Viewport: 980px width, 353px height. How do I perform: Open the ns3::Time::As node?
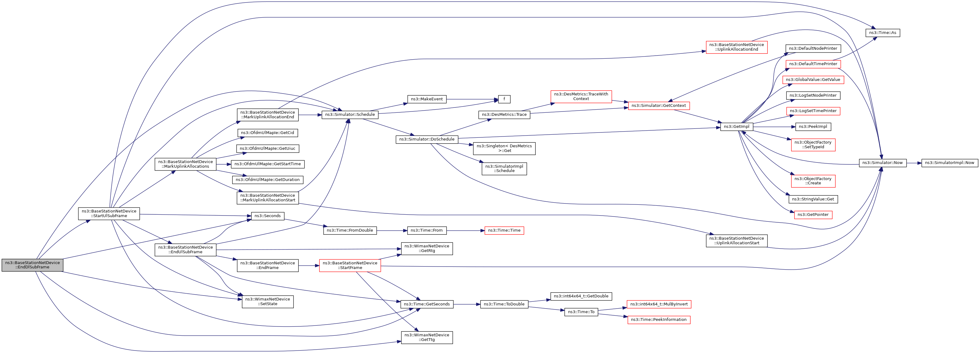[x=883, y=33]
